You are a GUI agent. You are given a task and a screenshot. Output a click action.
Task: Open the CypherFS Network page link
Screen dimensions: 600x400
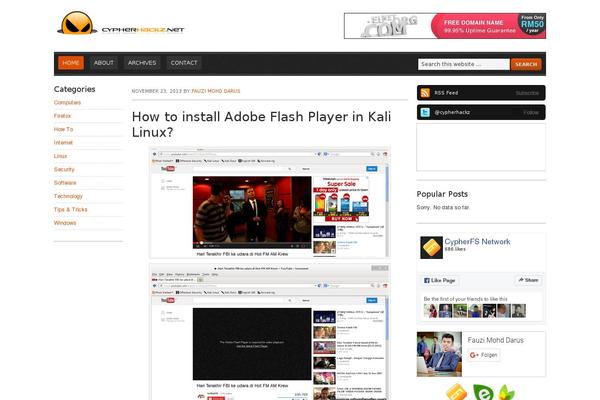pos(477,242)
